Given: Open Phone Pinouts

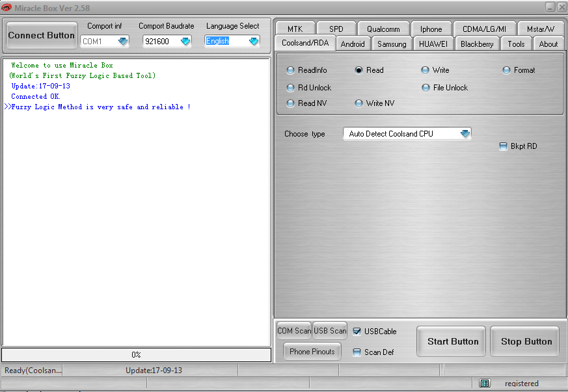Looking at the screenshot, I should pyautogui.click(x=312, y=352).
